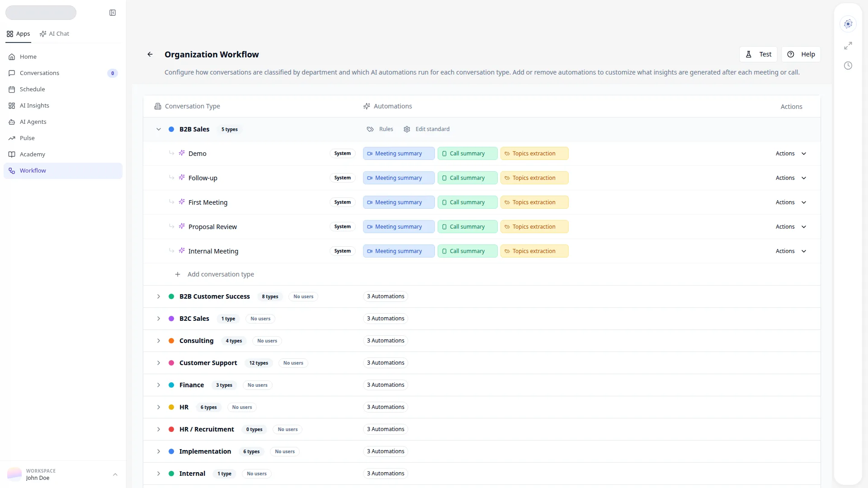Open AI Insights in the sidebar
868x488 pixels.
tap(63, 106)
